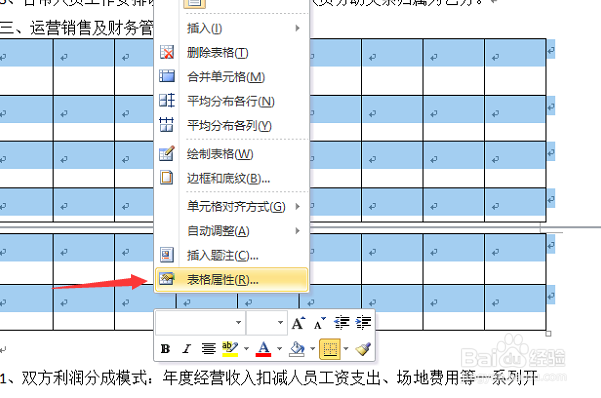The width and height of the screenshot is (601, 398).
Task: Toggle italic formatting on the mini toolbar
Action: tap(187, 349)
